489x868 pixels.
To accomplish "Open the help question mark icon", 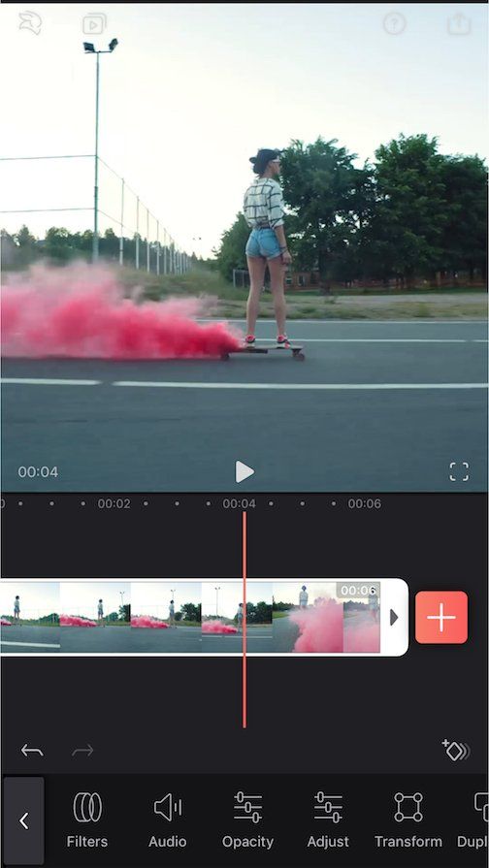I will [x=394, y=24].
